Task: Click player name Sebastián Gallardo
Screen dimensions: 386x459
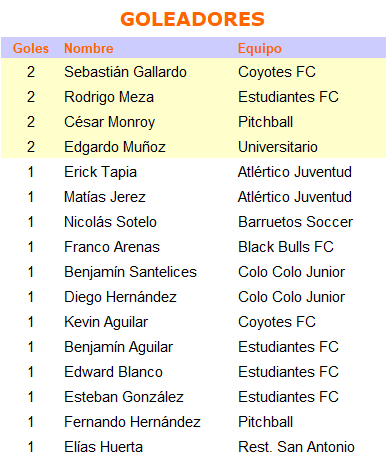Action: 125,72
